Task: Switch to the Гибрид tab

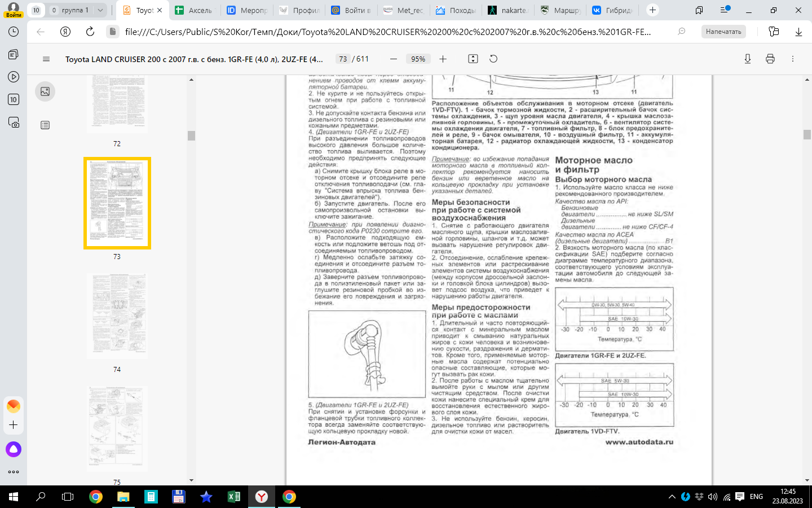Action: [612, 10]
